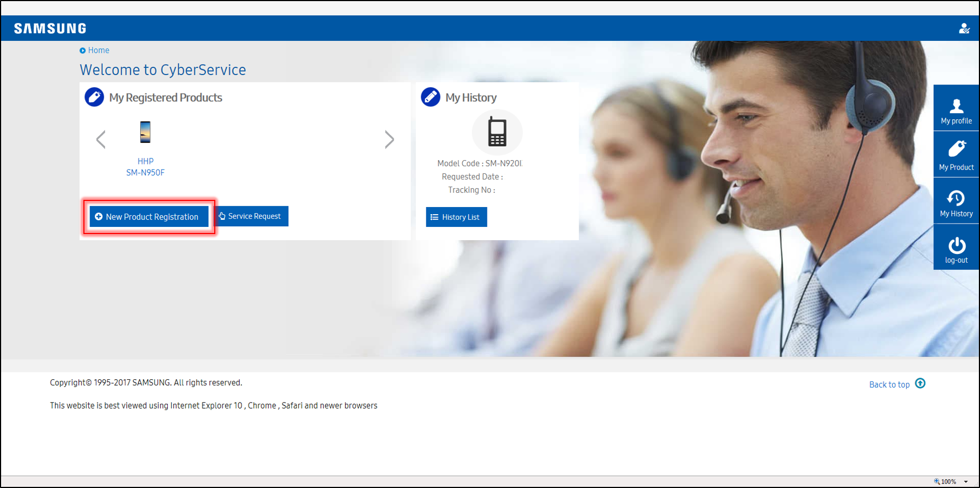Open the History List button
This screenshot has height=488, width=980.
coord(456,217)
